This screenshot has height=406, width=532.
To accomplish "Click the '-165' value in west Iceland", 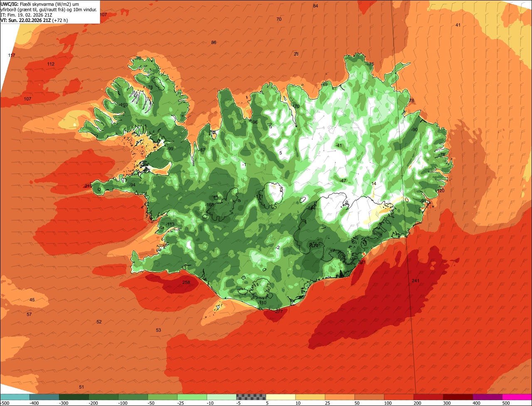I will [210, 205].
